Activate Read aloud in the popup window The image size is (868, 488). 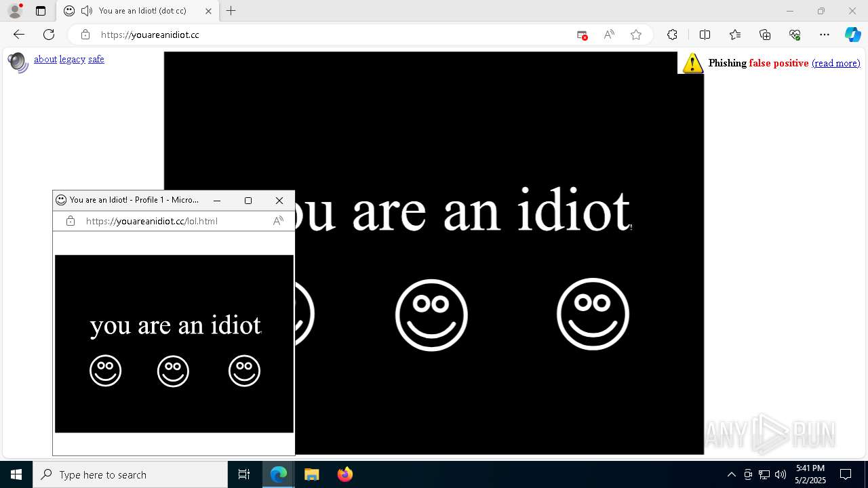(x=278, y=221)
